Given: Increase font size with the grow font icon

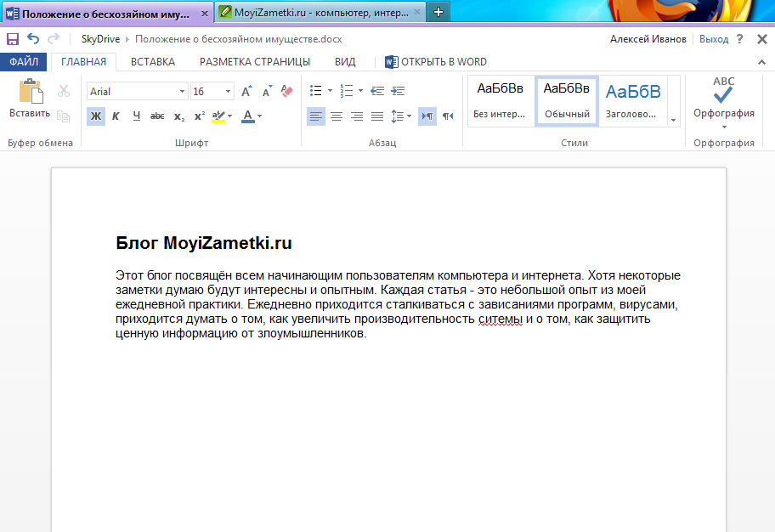Looking at the screenshot, I should tap(246, 92).
